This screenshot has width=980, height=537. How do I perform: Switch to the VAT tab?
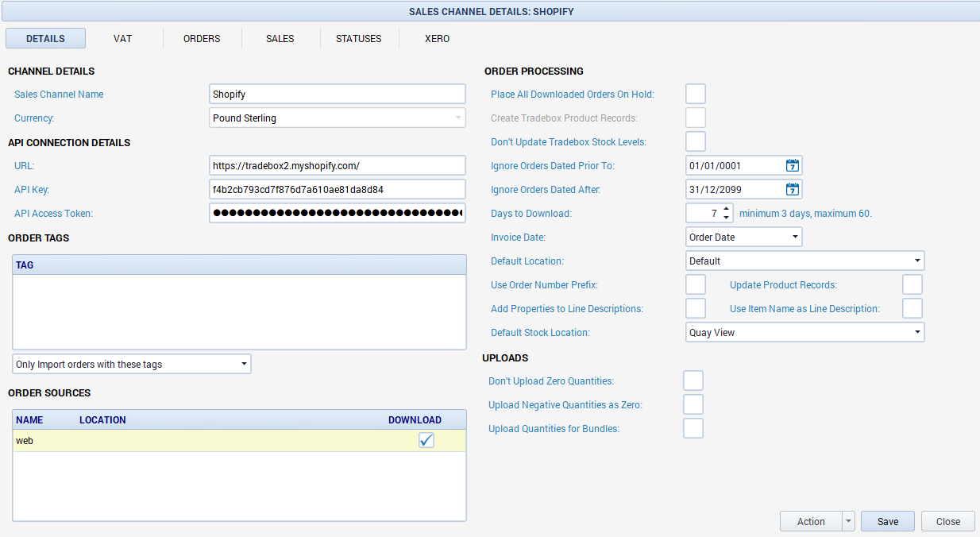pyautogui.click(x=123, y=38)
